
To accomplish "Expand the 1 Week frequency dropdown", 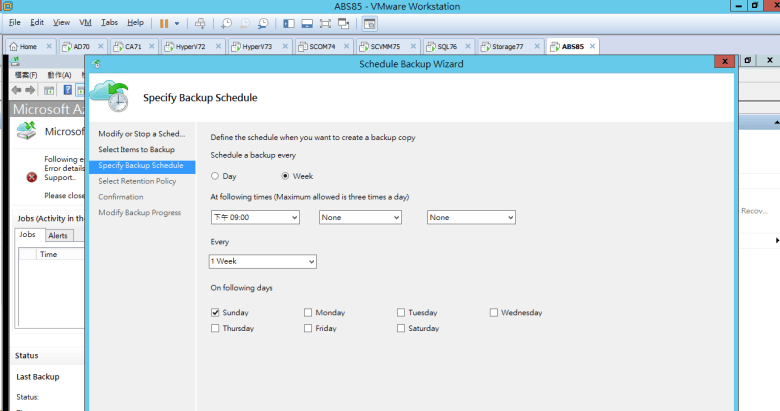I will tap(263, 261).
